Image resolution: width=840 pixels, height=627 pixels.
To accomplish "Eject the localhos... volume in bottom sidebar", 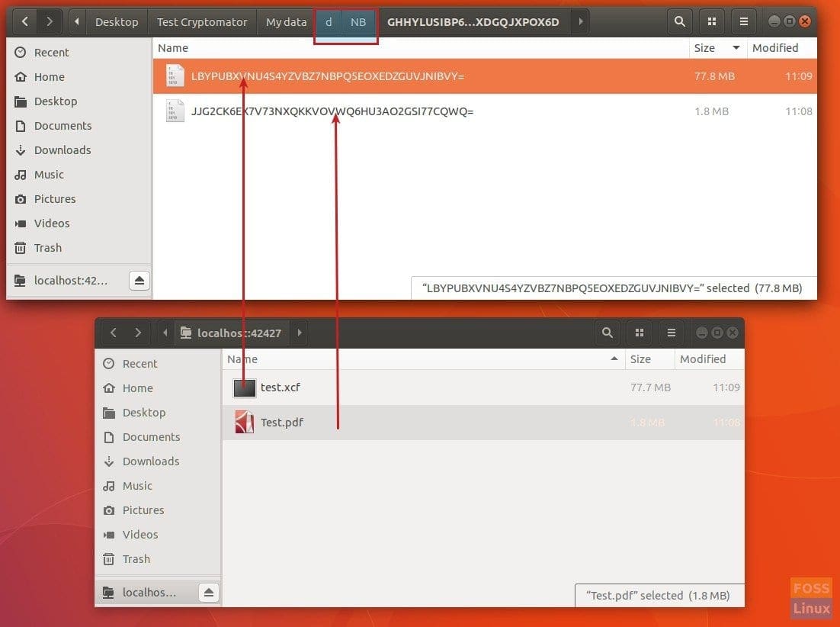I will [x=208, y=593].
